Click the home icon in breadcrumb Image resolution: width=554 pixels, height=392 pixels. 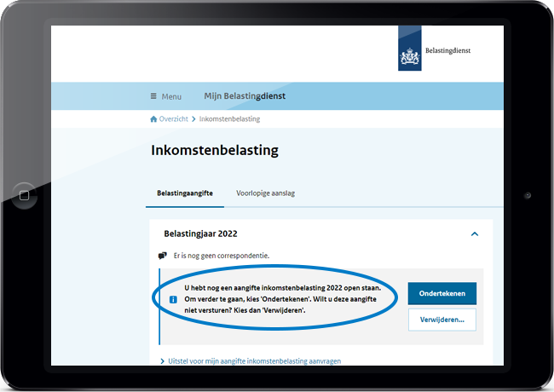153,119
